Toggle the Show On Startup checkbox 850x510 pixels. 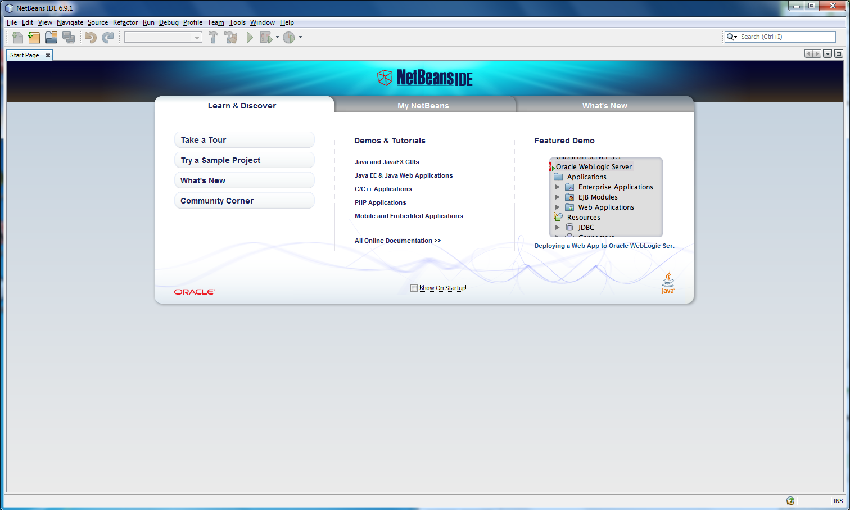point(414,288)
